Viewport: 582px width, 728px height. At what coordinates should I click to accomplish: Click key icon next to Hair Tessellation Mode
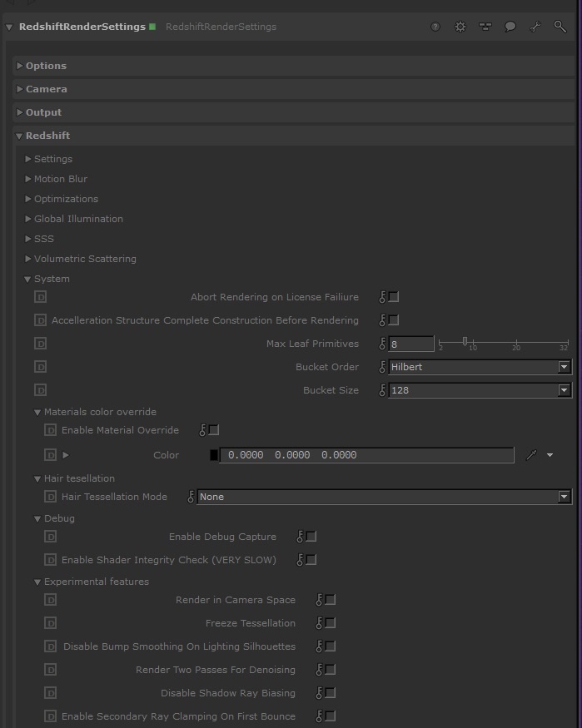[x=191, y=497]
